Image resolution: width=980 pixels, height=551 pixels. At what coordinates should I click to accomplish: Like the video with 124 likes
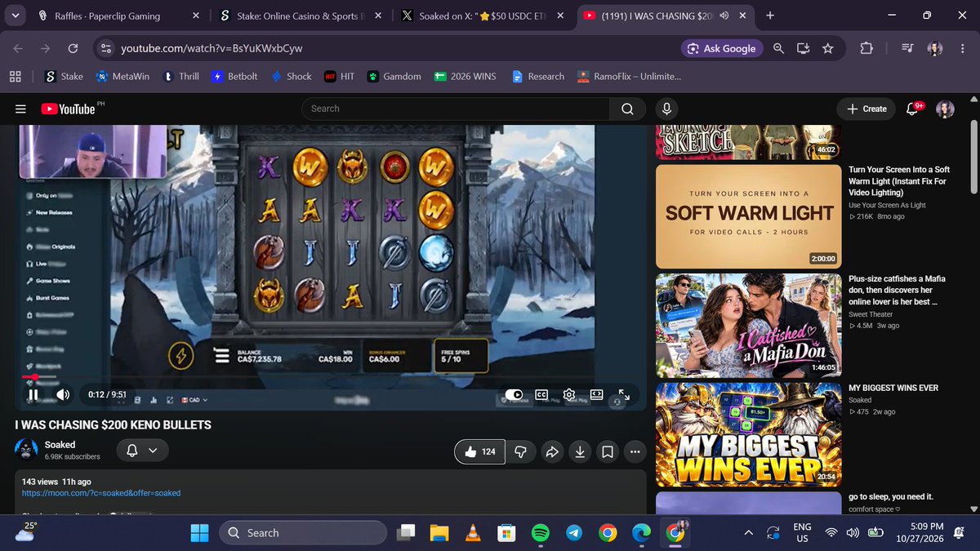click(479, 451)
